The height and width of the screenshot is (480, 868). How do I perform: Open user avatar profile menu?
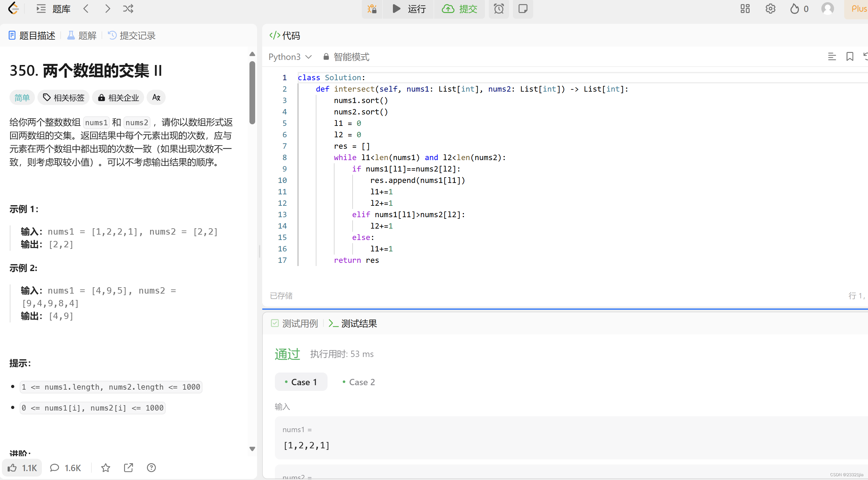[827, 9]
